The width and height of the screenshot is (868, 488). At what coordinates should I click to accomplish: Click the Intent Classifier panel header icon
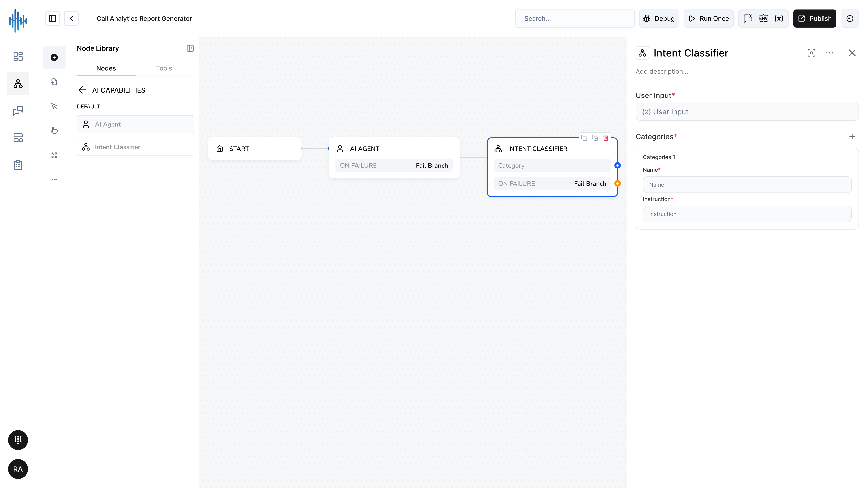[x=642, y=53]
